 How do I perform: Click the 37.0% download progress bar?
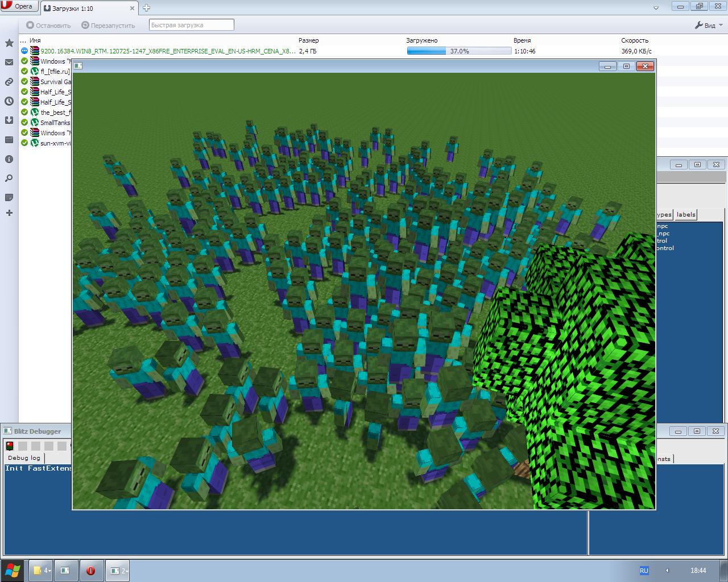pos(459,51)
